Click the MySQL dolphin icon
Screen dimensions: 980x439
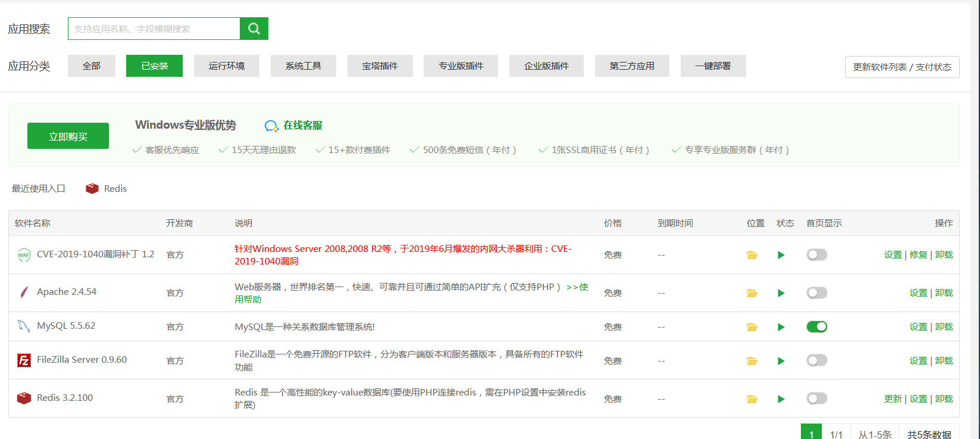coord(24,326)
